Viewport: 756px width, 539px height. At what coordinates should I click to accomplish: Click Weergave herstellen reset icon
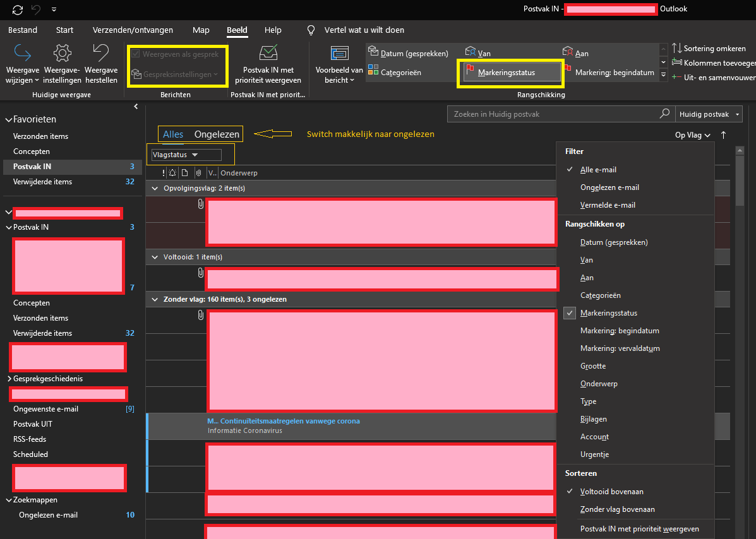[101, 53]
